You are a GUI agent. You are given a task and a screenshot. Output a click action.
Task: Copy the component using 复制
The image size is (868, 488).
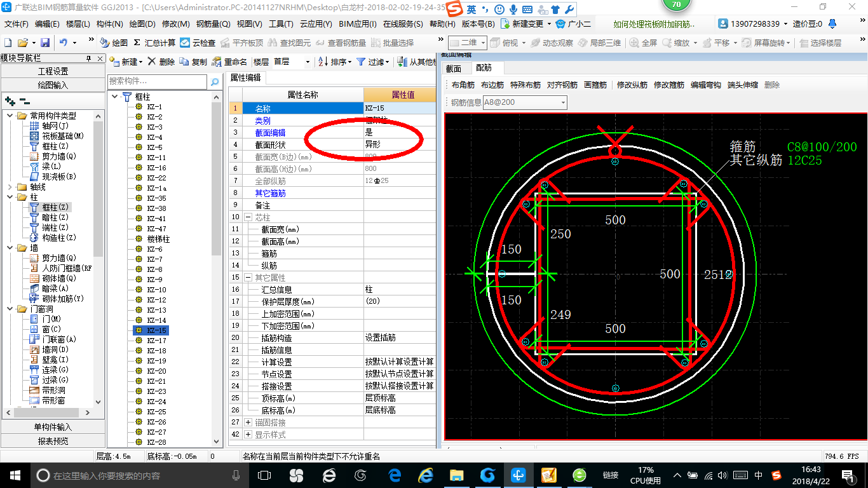[193, 62]
